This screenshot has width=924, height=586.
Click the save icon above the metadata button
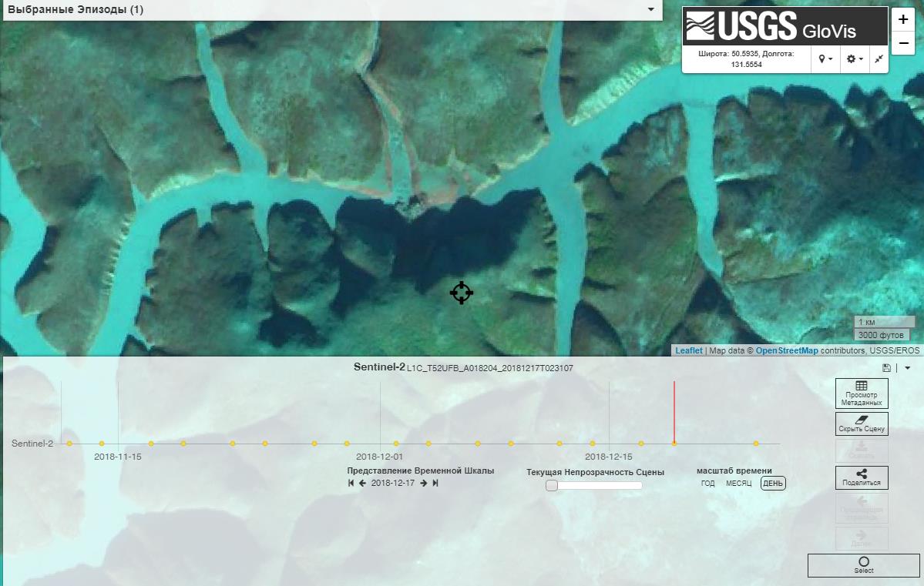[886, 369]
